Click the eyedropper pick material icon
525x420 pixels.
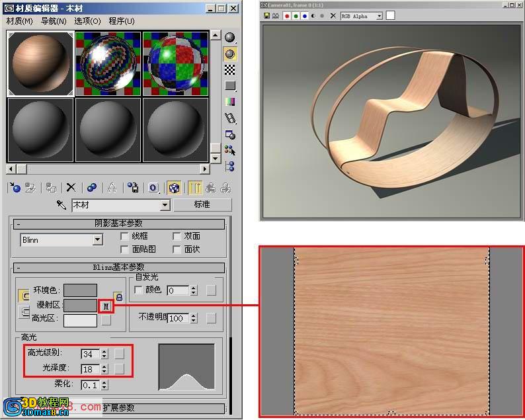click(61, 204)
